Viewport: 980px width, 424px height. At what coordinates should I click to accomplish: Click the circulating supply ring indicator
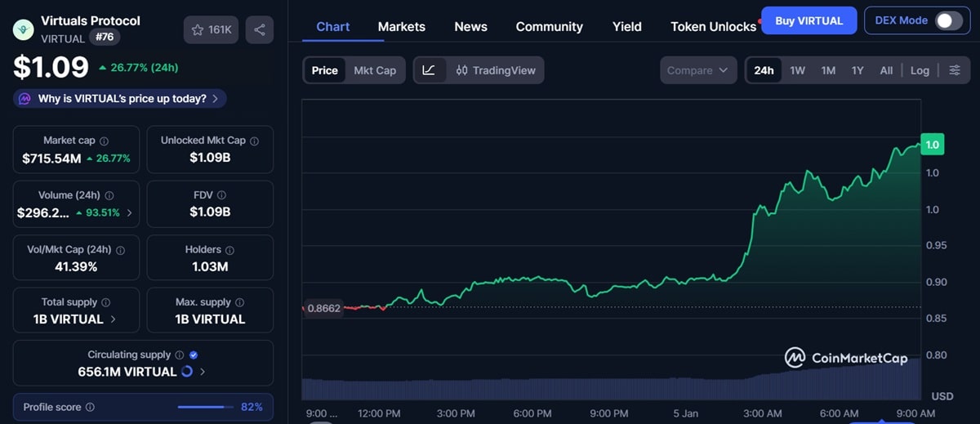click(186, 372)
